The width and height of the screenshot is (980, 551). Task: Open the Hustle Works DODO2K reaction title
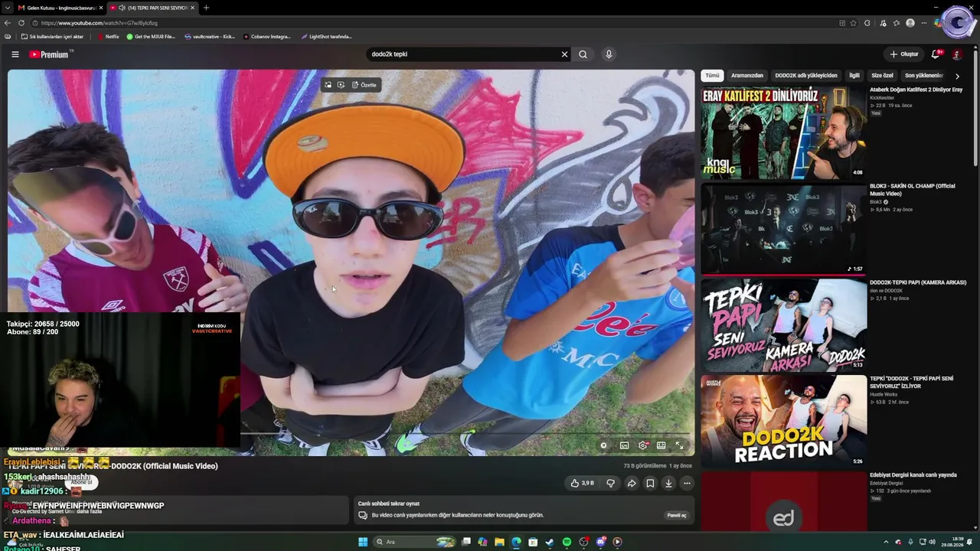[911, 383]
